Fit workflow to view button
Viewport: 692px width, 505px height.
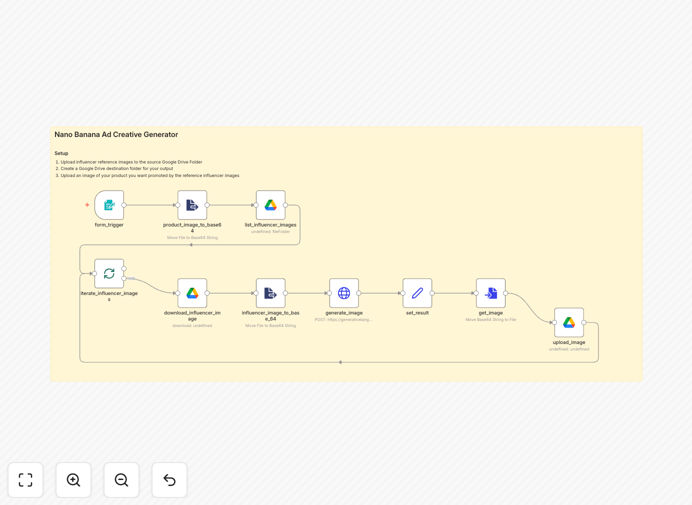pyautogui.click(x=26, y=480)
